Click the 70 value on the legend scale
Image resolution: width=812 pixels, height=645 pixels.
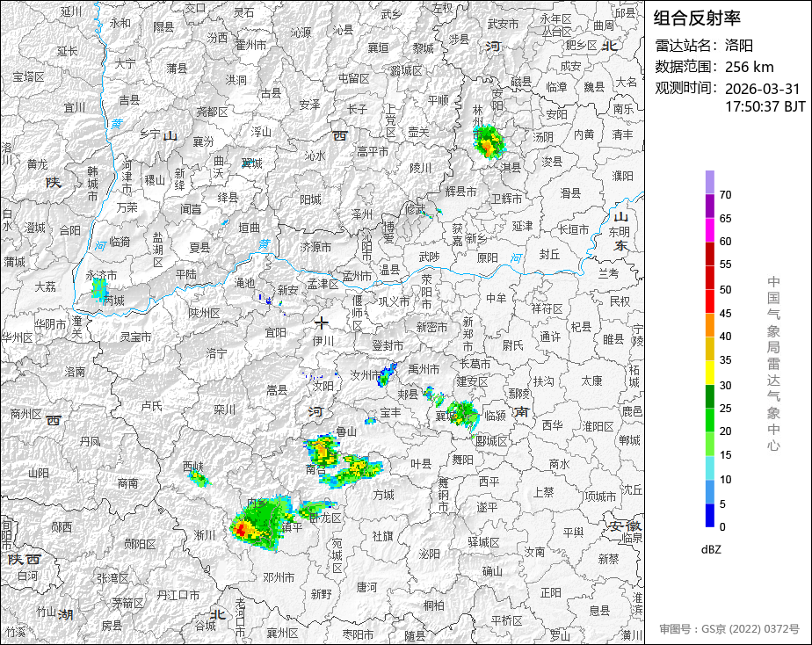pyautogui.click(x=726, y=194)
